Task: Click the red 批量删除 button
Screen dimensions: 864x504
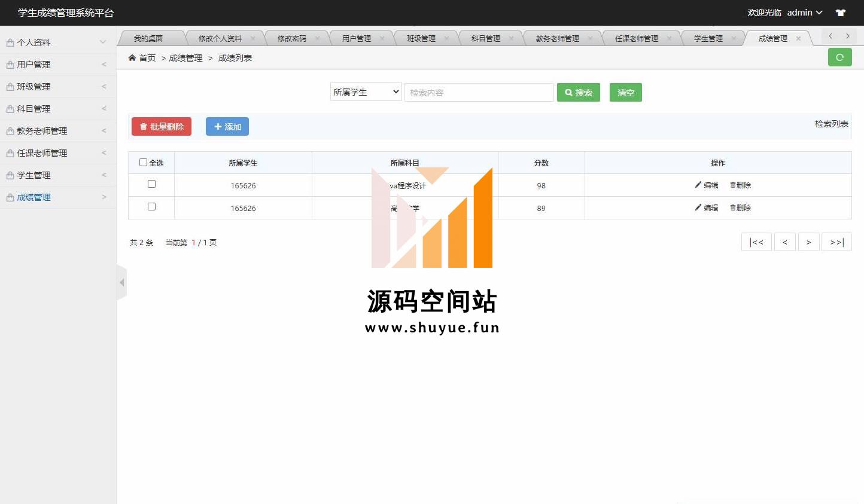Action: (x=162, y=127)
